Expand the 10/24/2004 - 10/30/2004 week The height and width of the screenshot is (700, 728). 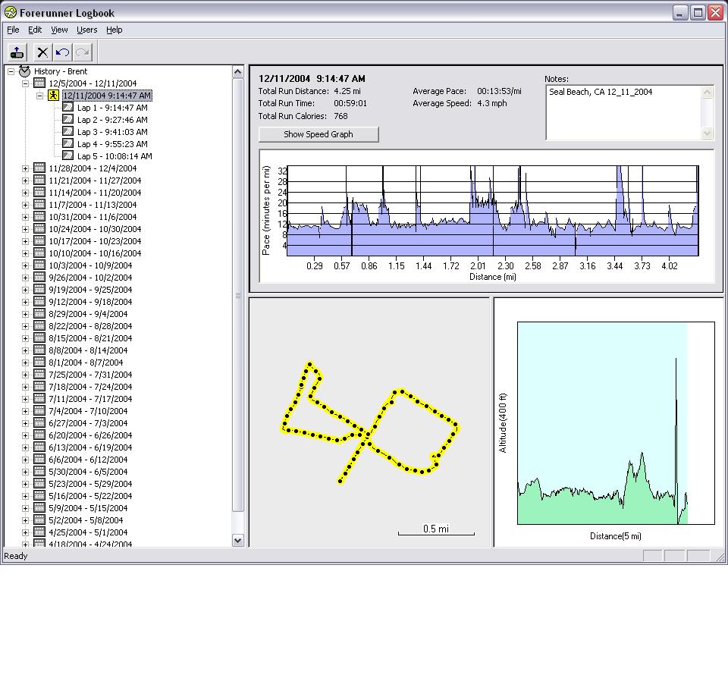[26, 229]
